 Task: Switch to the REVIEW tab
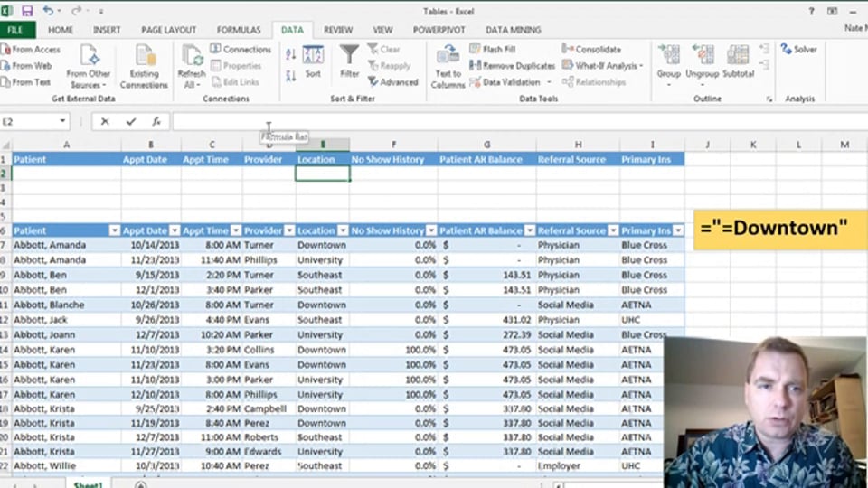point(338,30)
